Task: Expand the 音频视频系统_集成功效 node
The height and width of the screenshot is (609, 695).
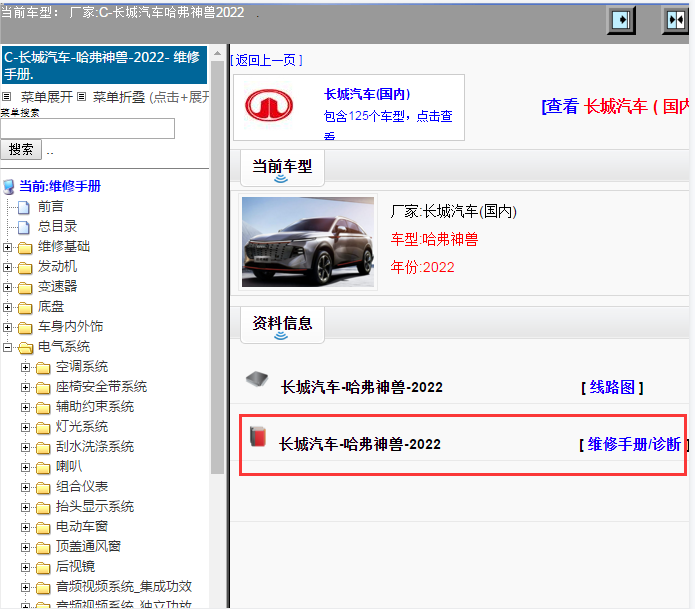Action: (x=25, y=587)
